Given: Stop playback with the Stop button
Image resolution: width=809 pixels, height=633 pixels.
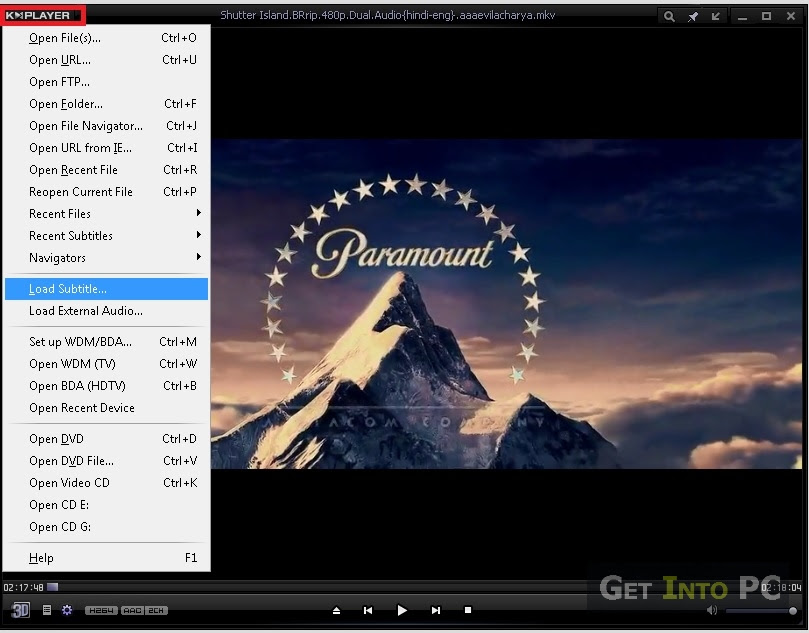Looking at the screenshot, I should click(468, 610).
